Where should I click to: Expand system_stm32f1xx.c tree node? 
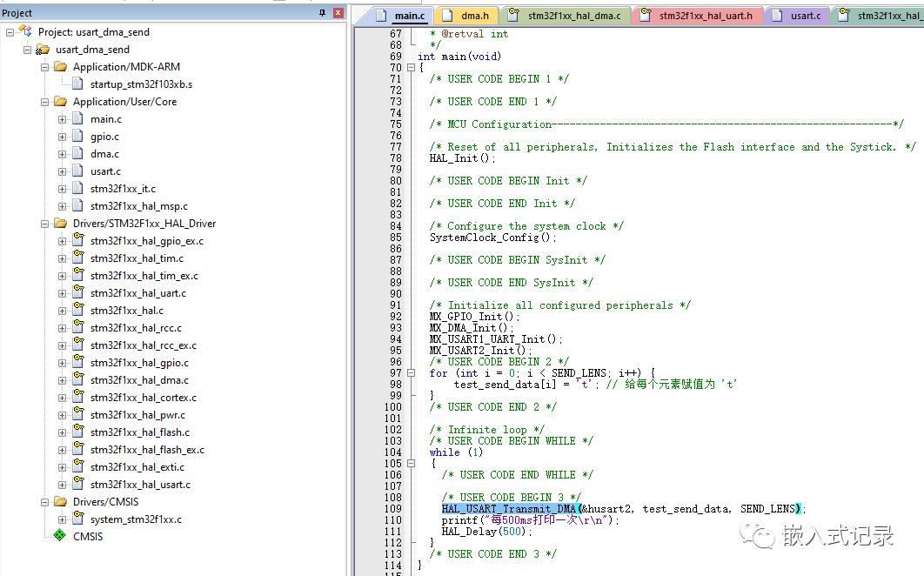tap(62, 520)
